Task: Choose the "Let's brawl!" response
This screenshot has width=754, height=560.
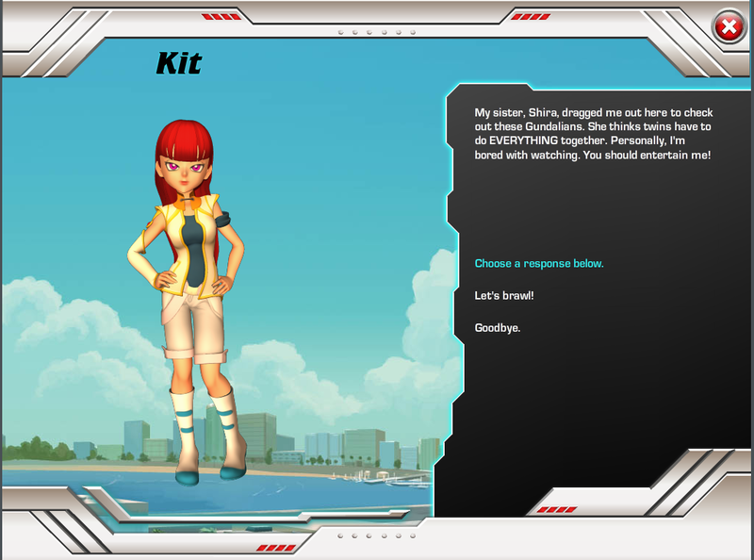Action: [504, 296]
